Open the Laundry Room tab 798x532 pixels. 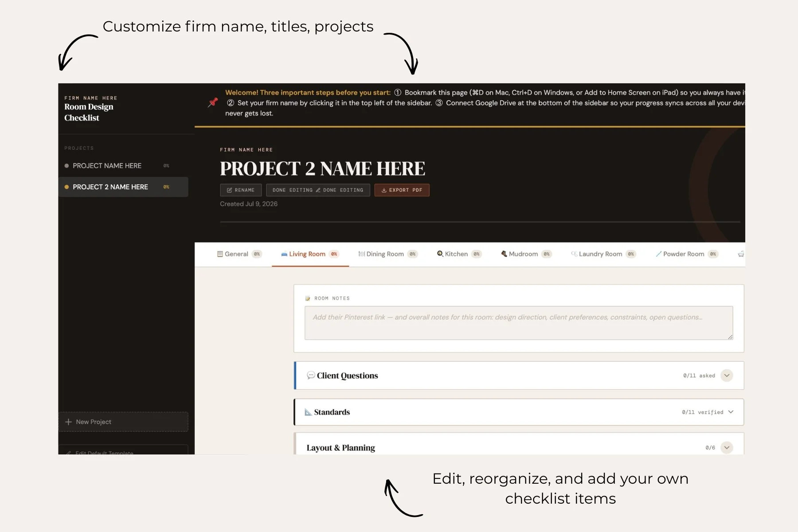pyautogui.click(x=604, y=254)
